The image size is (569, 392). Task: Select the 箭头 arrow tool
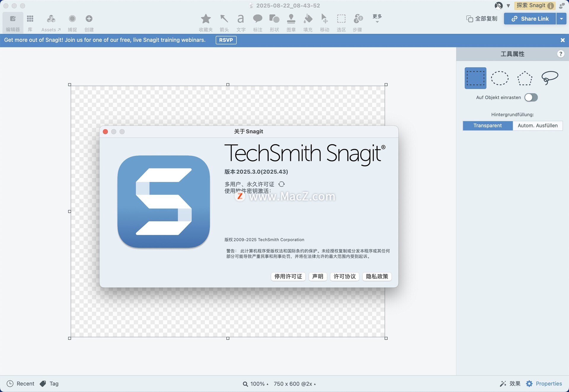click(x=224, y=23)
